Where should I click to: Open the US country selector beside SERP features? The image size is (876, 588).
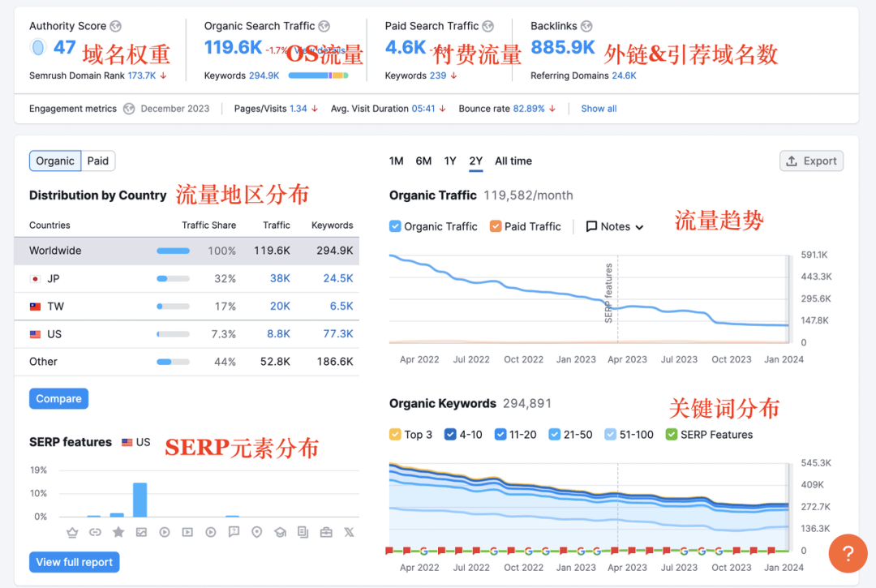pos(136,442)
